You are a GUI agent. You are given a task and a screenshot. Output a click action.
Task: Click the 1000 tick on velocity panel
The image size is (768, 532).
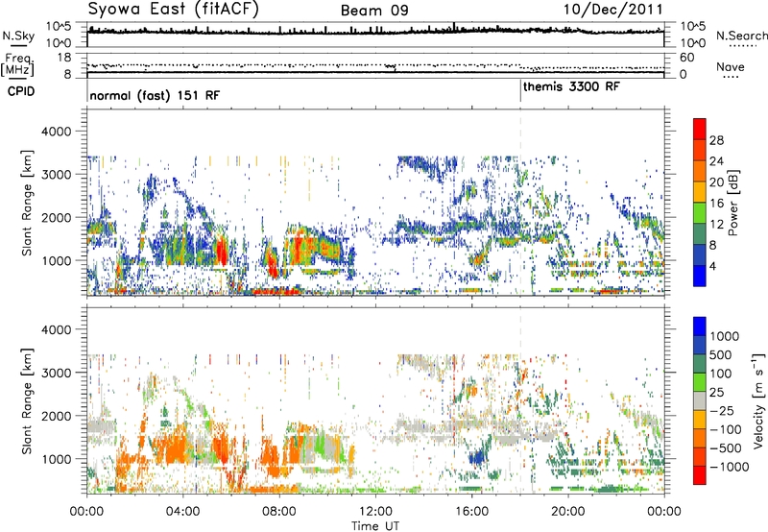(56, 459)
